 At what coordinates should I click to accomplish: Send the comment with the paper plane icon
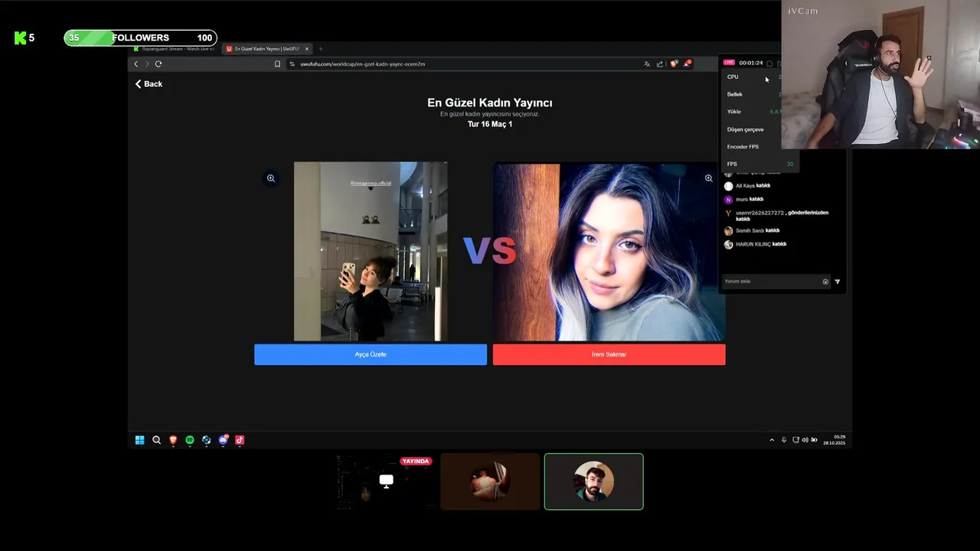tap(837, 282)
